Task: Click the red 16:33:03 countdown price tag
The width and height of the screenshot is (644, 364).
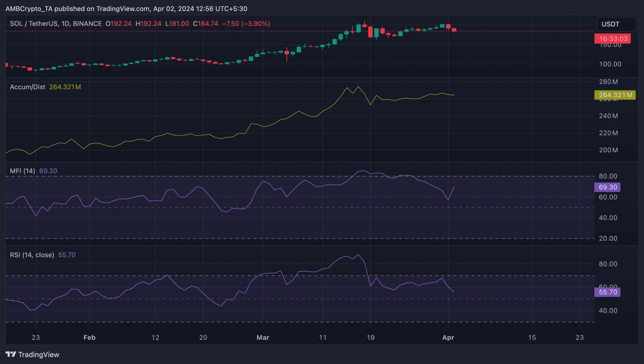Action: (x=612, y=39)
